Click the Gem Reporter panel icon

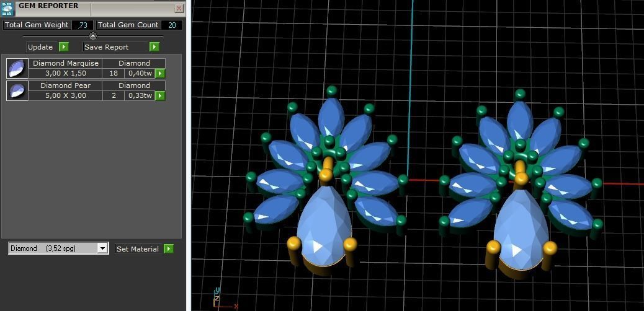tap(8, 8)
